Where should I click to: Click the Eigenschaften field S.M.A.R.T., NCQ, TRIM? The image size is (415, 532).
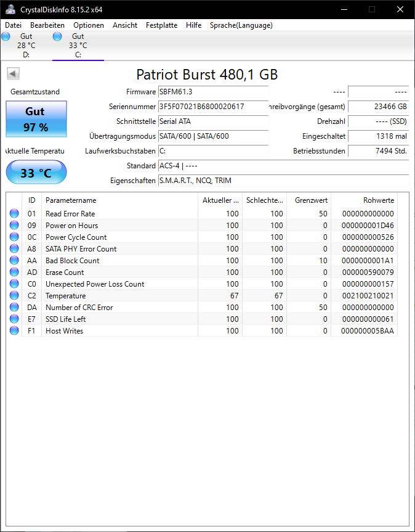click(x=284, y=181)
